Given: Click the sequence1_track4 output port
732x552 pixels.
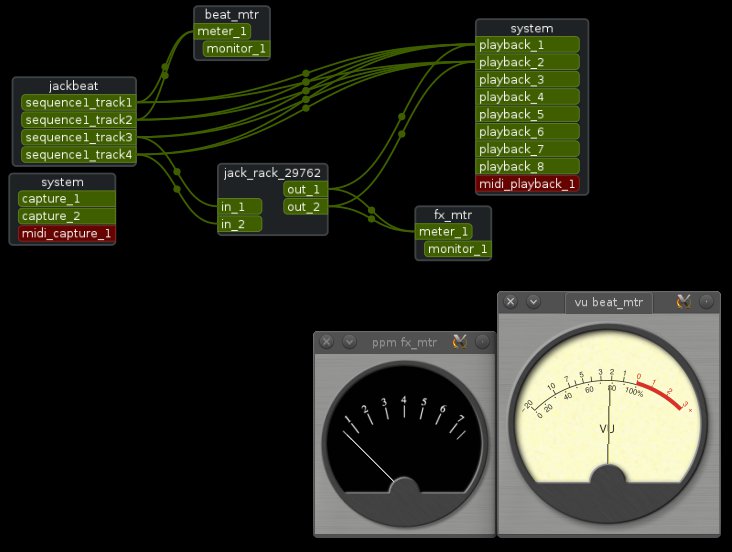Looking at the screenshot, I should coord(78,154).
